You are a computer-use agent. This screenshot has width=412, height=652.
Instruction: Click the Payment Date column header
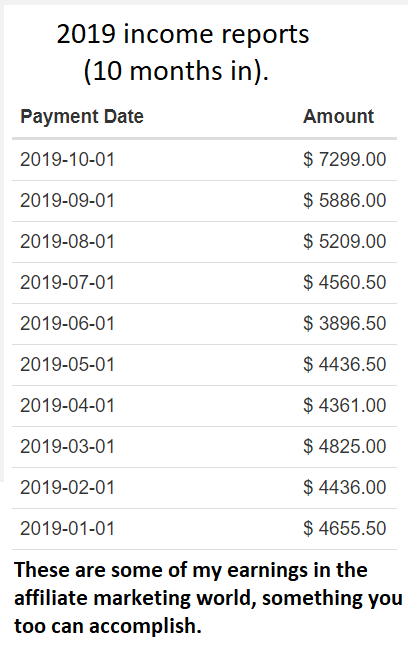pos(82,117)
